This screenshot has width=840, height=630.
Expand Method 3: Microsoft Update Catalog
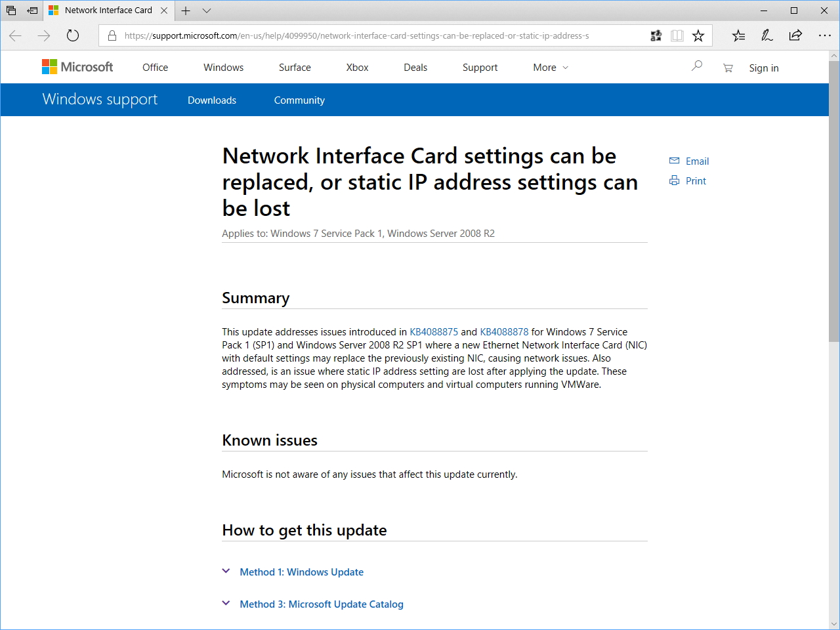click(321, 604)
